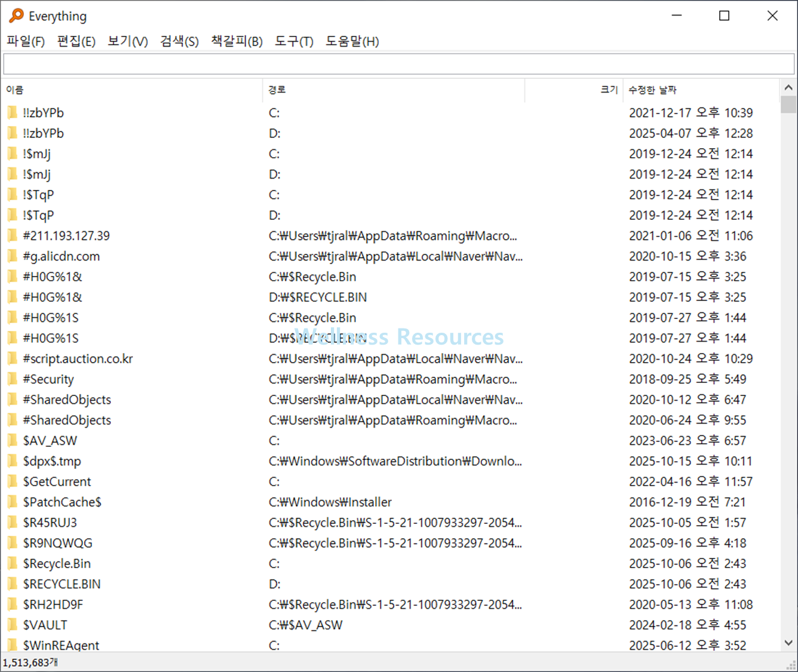Select #H0G%1& in C:\$Recycle.Bin
The width and height of the screenshot is (798, 672).
(53, 277)
